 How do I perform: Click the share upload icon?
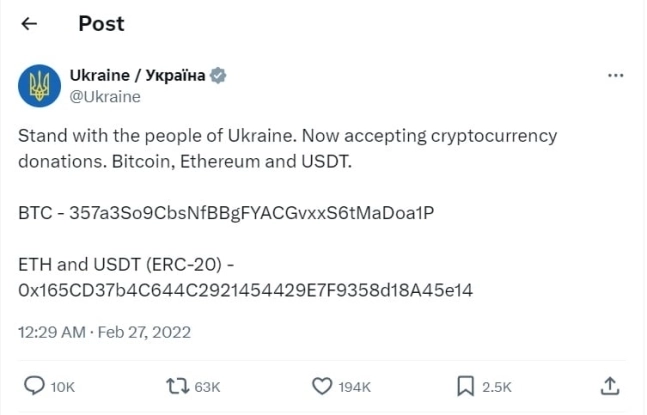[609, 386]
